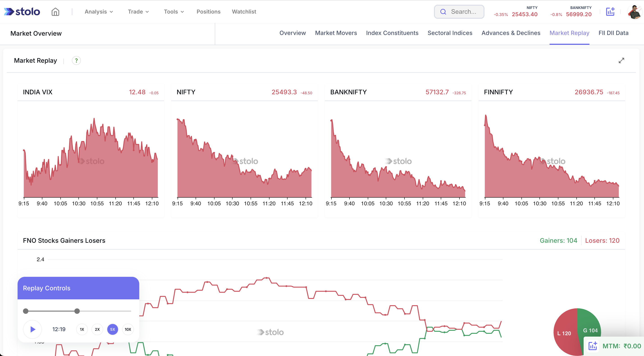Select the 5X replay speed

point(112,329)
